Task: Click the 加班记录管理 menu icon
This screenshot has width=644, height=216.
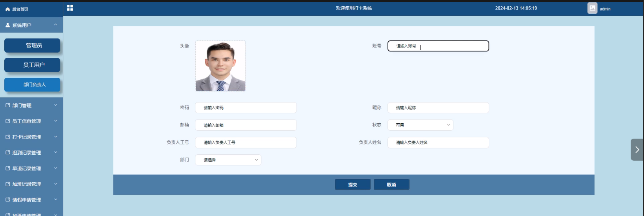Action: point(8,184)
